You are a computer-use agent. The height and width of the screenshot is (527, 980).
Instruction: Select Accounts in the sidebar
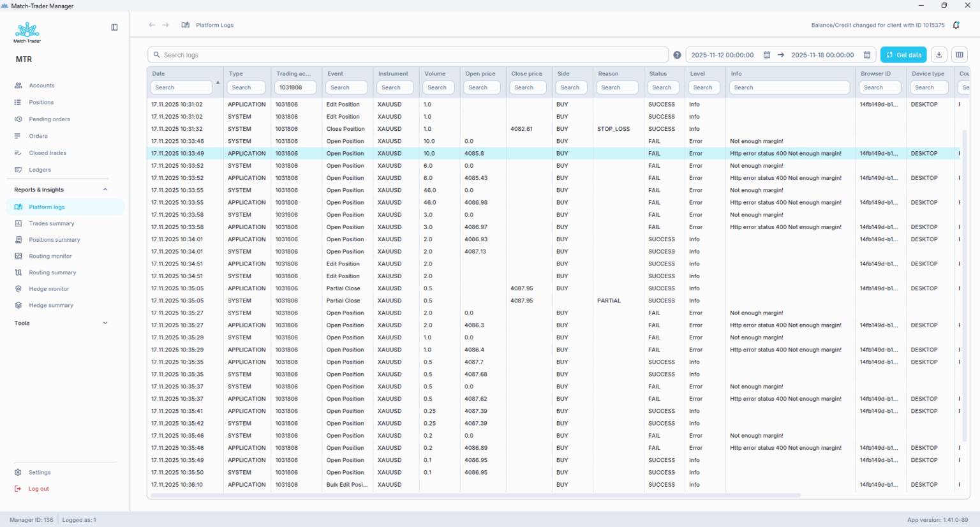(x=41, y=85)
